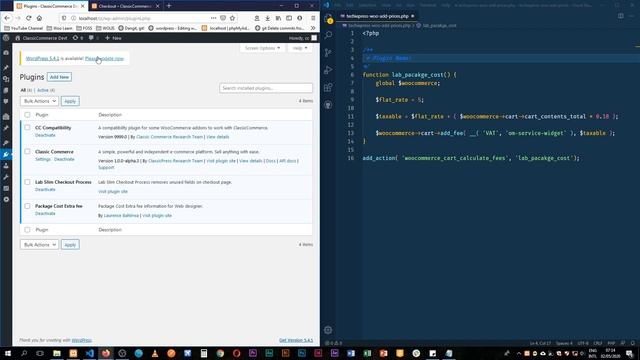Click the Get Version 5.4.1 link
This screenshot has width=640, height=360.
[296, 340]
